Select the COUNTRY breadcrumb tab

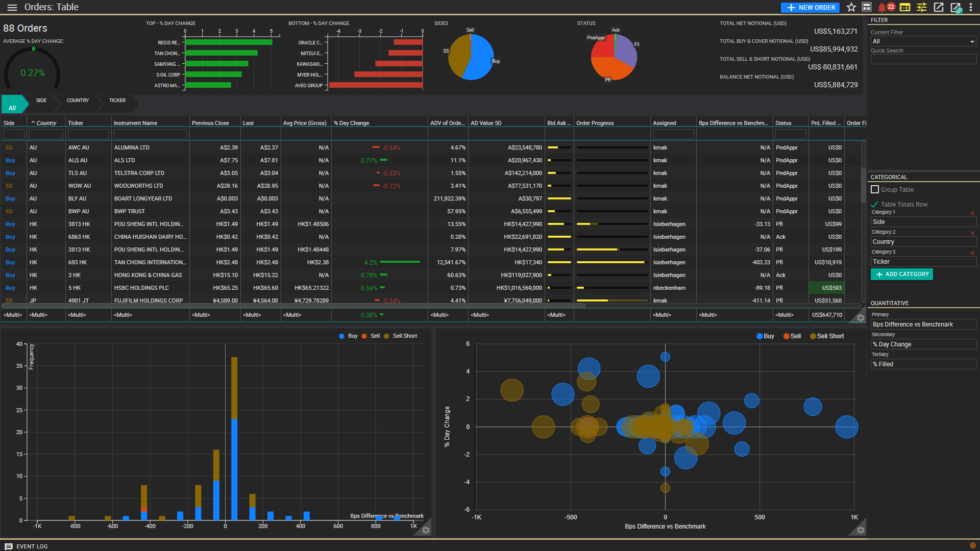[x=78, y=101]
